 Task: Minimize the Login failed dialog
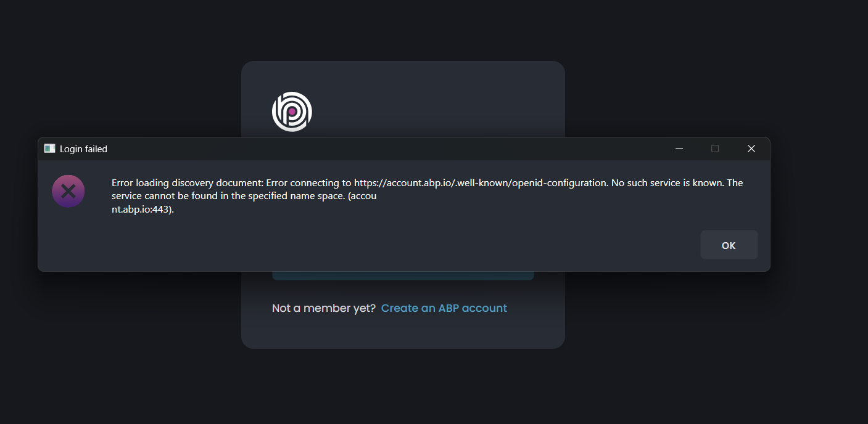click(679, 149)
